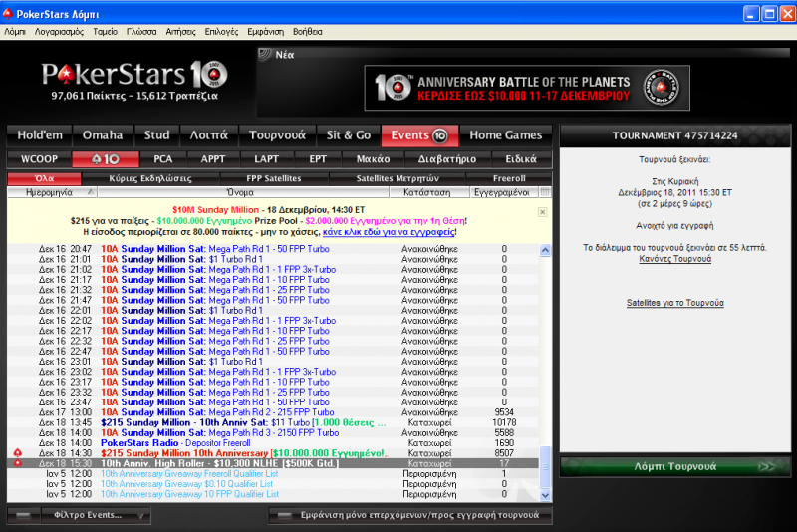The width and height of the screenshot is (797, 532).
Task: Select the 10th Anniversary Giveaway Freeroll Qualifier List row
Action: click(x=273, y=473)
